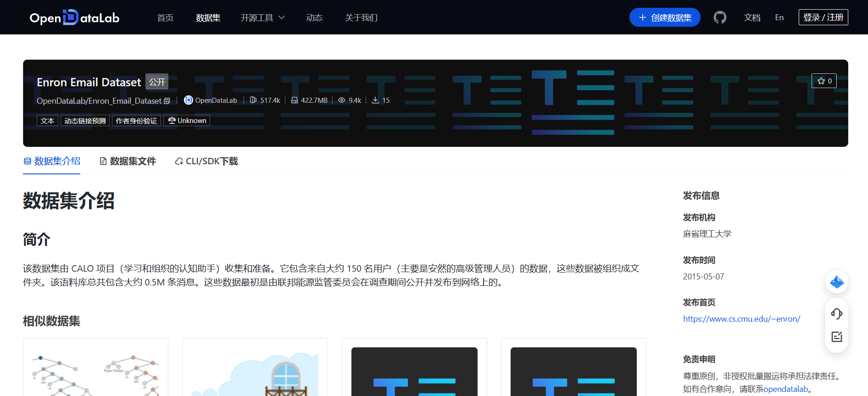The width and height of the screenshot is (868, 396).
Task: Open the third similar dataset card
Action: (x=414, y=367)
